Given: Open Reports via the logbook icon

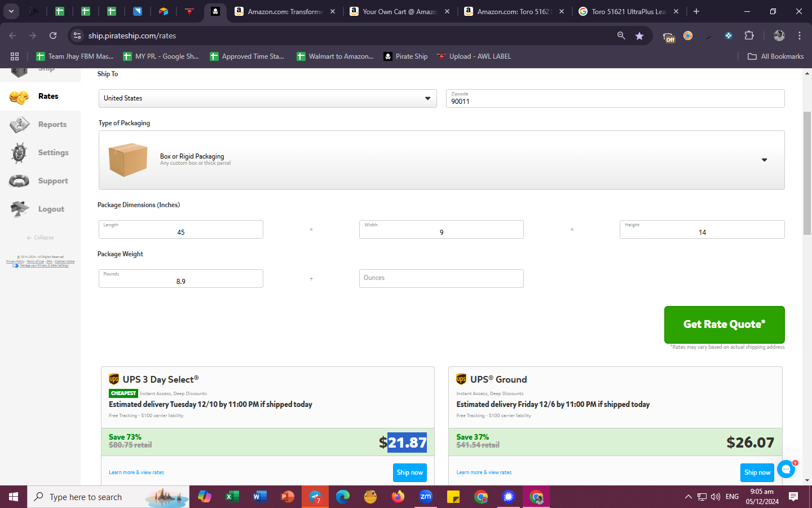Looking at the screenshot, I should click(19, 125).
